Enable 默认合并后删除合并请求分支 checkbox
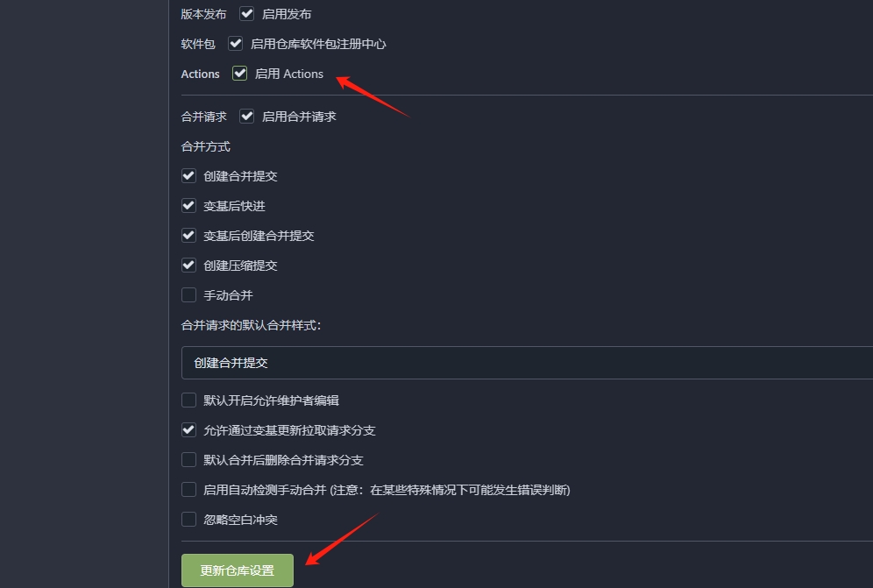The height and width of the screenshot is (588, 873). [x=188, y=460]
